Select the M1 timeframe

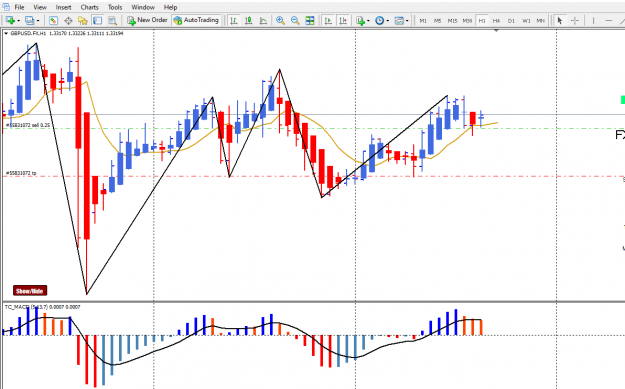[x=423, y=20]
